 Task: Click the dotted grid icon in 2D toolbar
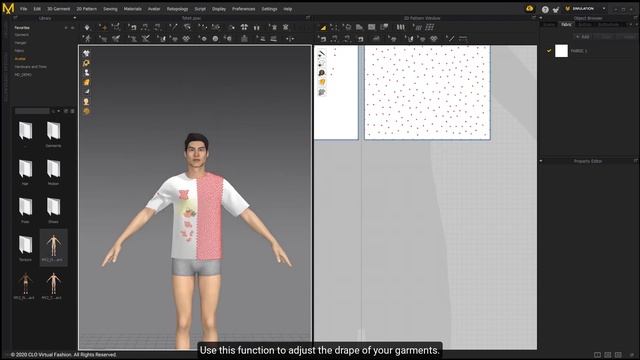click(429, 27)
